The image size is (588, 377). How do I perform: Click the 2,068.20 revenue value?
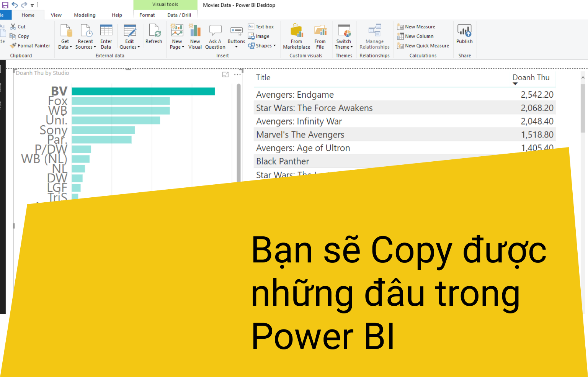pos(537,108)
